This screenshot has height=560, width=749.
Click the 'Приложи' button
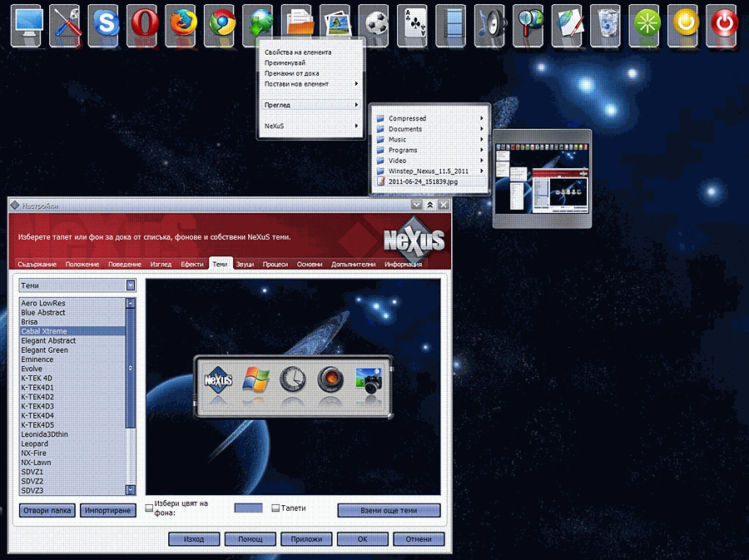point(306,539)
